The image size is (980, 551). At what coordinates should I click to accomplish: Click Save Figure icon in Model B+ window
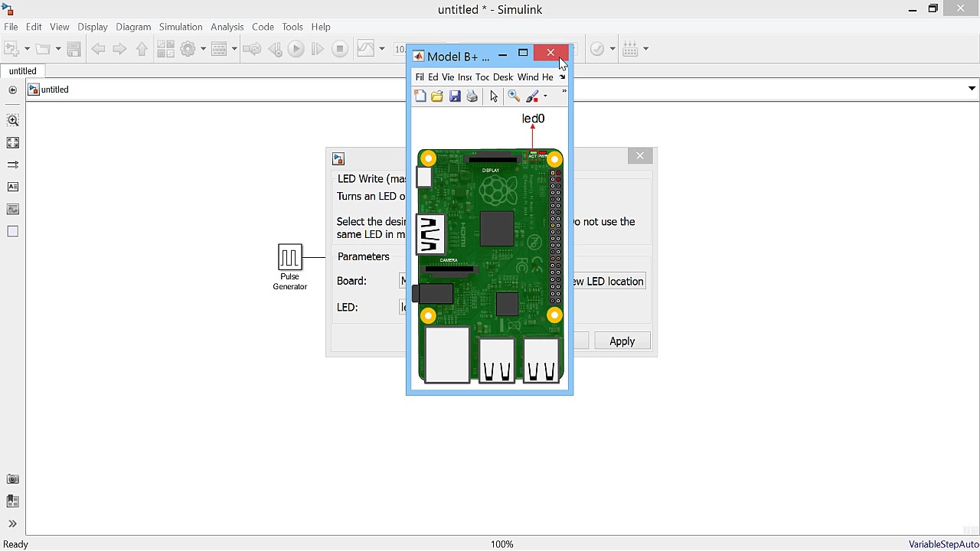tap(455, 96)
